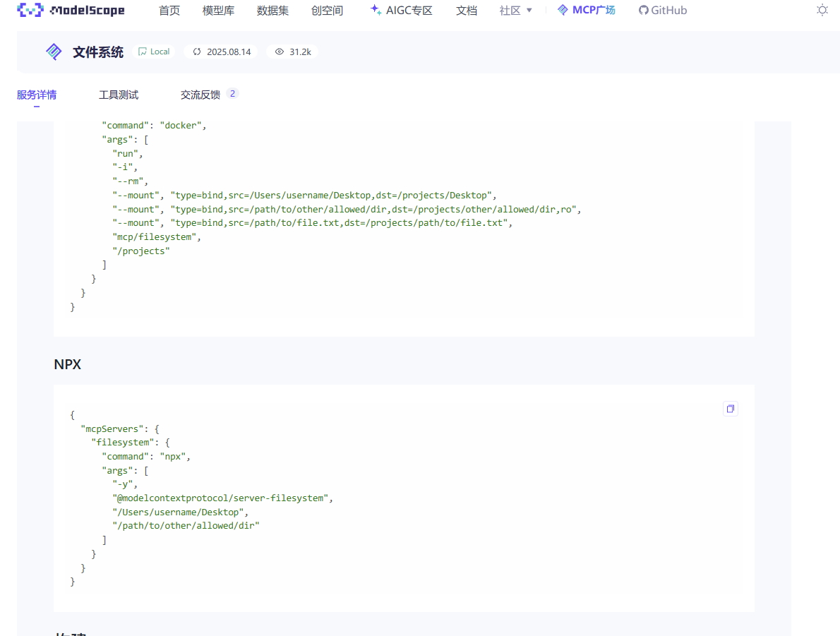Click the "mcp/filesystem" line
Viewport: 840px width, 636px height.
[x=157, y=237]
